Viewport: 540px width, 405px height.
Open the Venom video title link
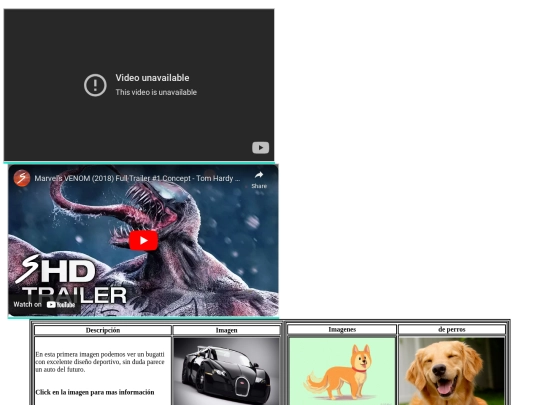pyautogui.click(x=137, y=178)
